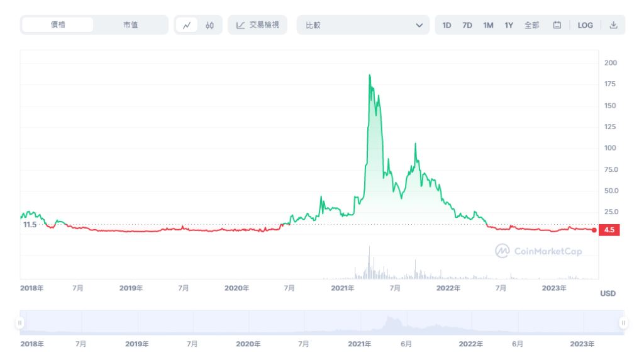Select the 價格 price tab
The width and height of the screenshot is (644, 352).
tap(58, 25)
